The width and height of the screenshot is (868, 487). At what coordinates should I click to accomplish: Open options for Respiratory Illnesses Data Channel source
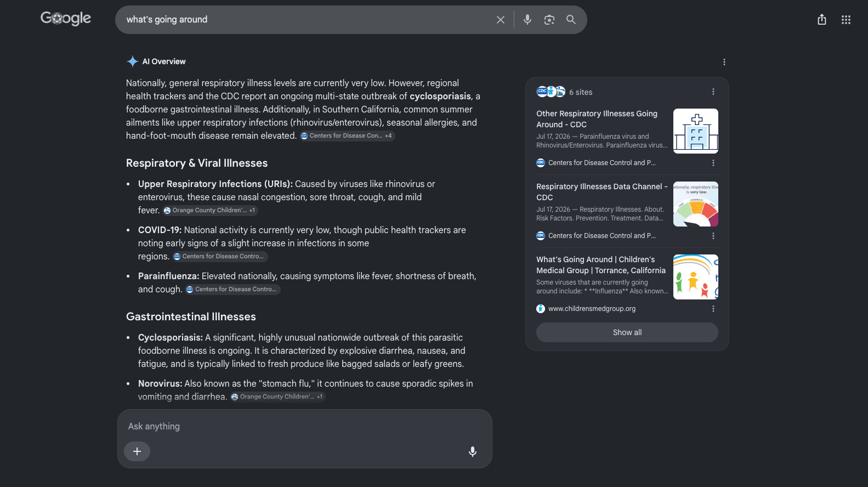[x=713, y=236]
